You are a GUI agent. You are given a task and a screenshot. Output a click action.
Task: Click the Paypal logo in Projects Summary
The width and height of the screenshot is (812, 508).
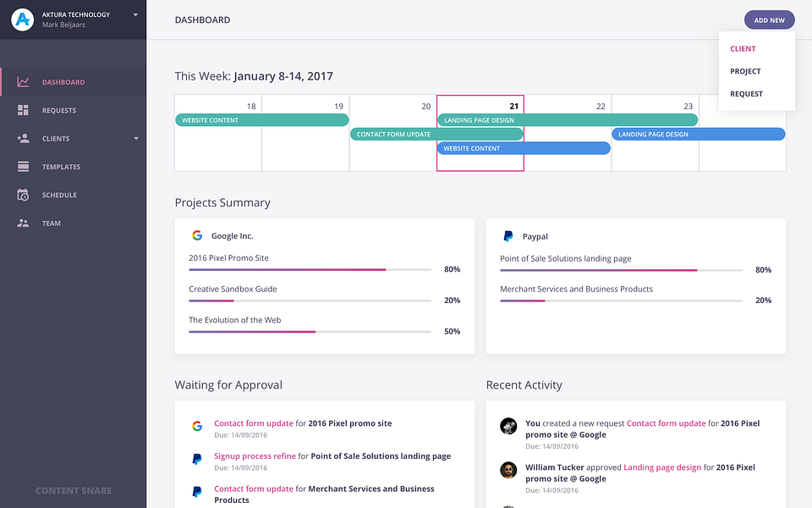click(x=508, y=236)
